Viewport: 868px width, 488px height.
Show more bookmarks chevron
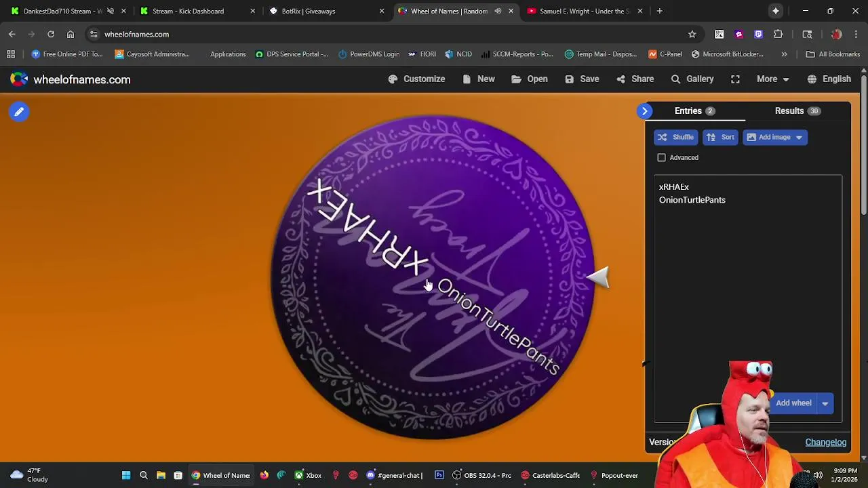pyautogui.click(x=784, y=54)
